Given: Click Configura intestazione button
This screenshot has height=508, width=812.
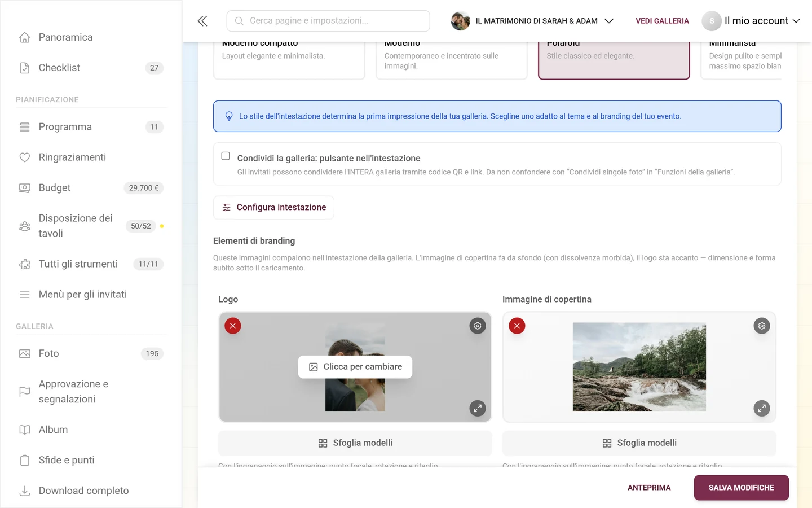Looking at the screenshot, I should coord(273,208).
